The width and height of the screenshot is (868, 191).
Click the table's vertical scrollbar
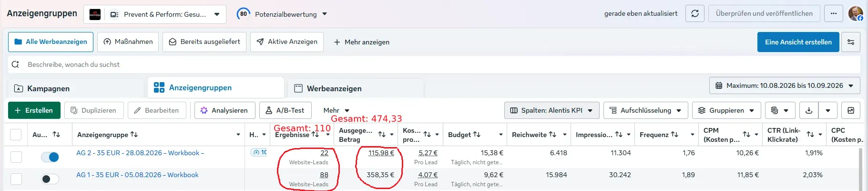coord(860,169)
